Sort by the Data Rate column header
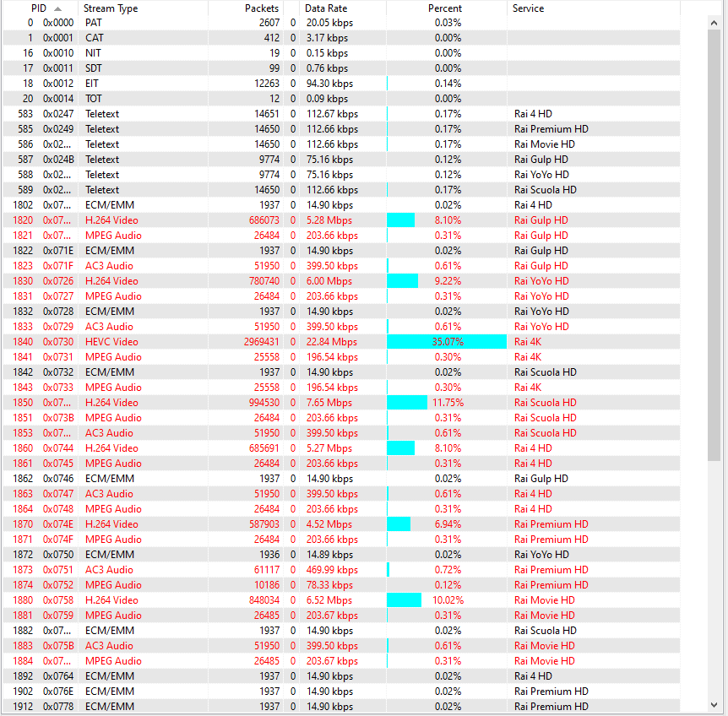 click(x=343, y=8)
